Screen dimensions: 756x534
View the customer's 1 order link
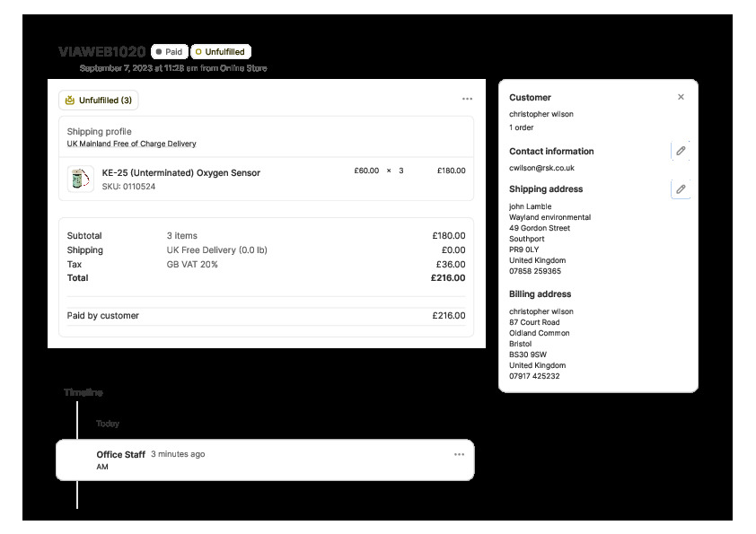click(521, 127)
